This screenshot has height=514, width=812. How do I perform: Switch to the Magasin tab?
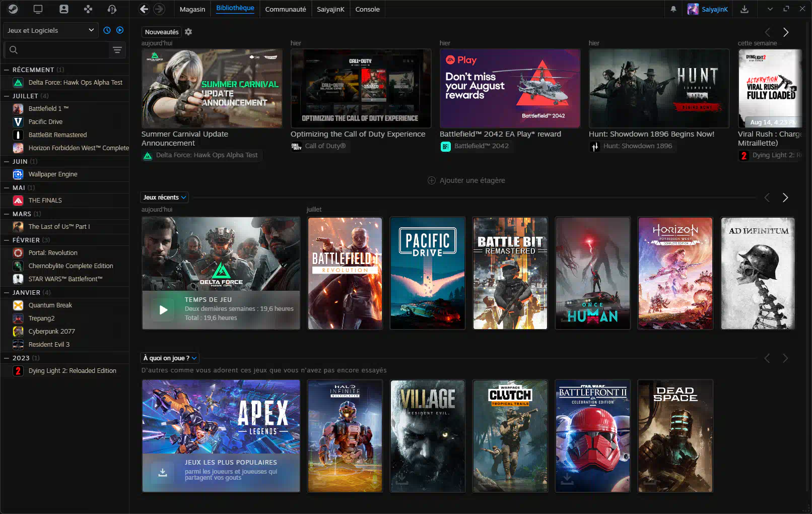coord(192,9)
